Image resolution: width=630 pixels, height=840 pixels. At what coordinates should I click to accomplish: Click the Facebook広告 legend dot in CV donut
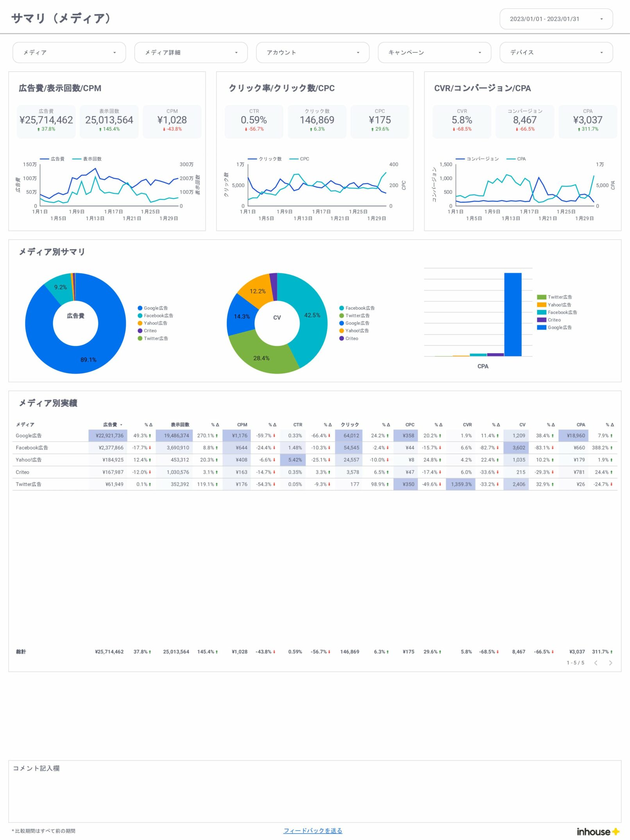pos(342,308)
